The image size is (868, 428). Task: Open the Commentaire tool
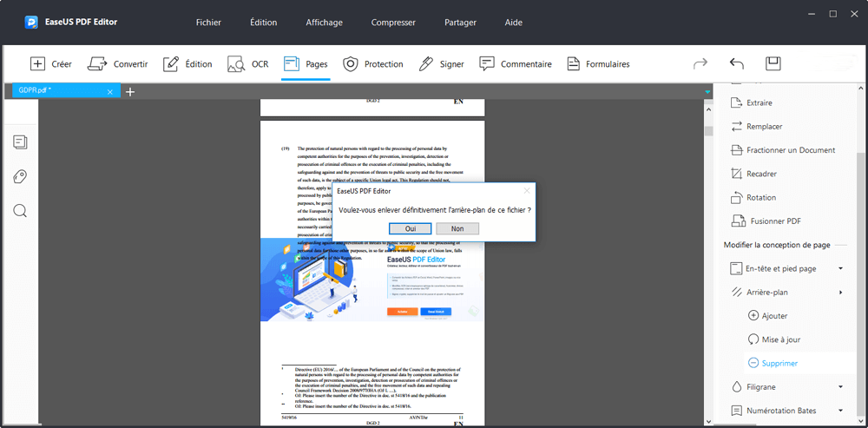[x=516, y=63]
